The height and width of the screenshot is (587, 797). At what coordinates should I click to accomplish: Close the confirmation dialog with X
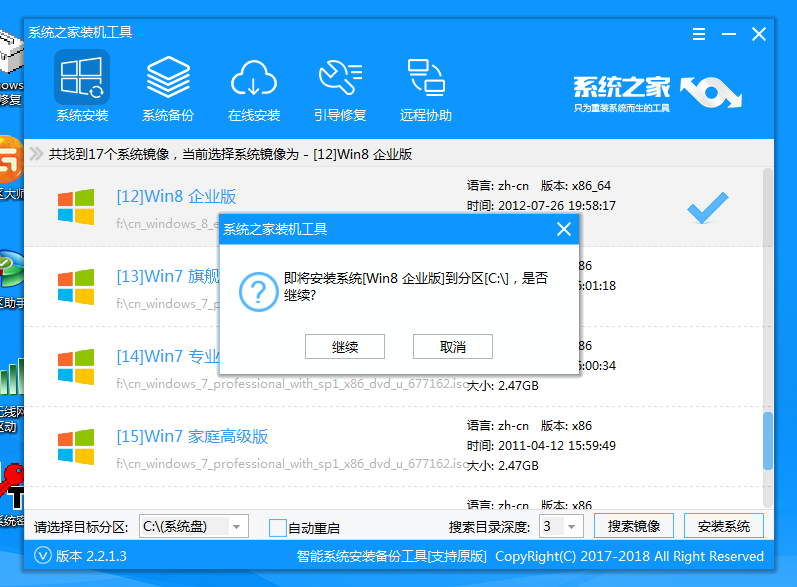pyautogui.click(x=564, y=229)
